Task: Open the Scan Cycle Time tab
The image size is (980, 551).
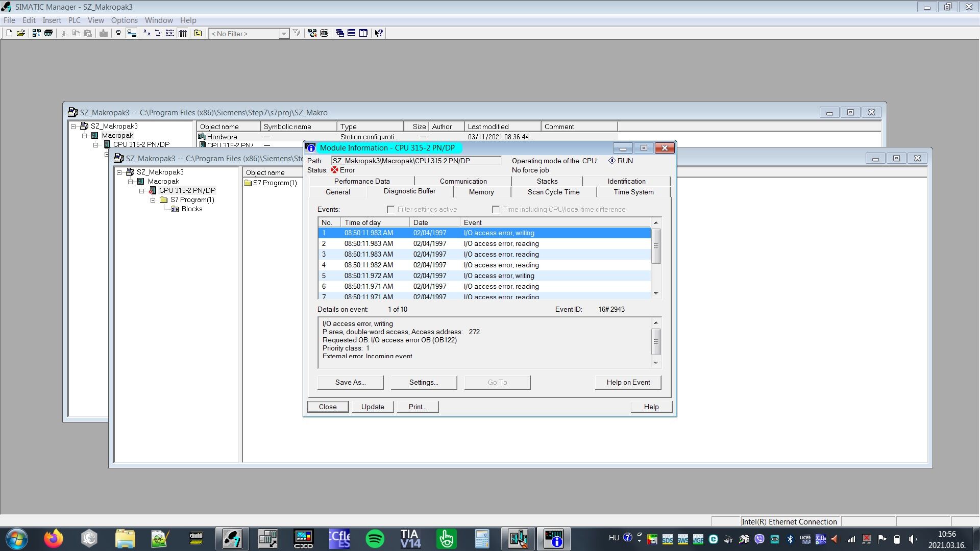Action: [553, 192]
